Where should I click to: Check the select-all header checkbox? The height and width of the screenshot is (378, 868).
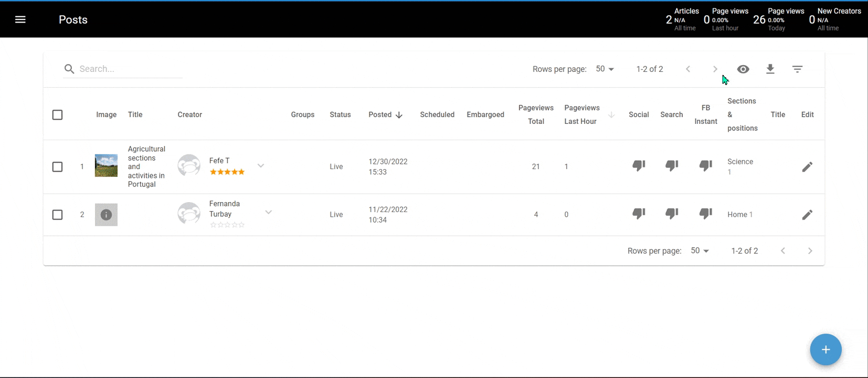58,115
